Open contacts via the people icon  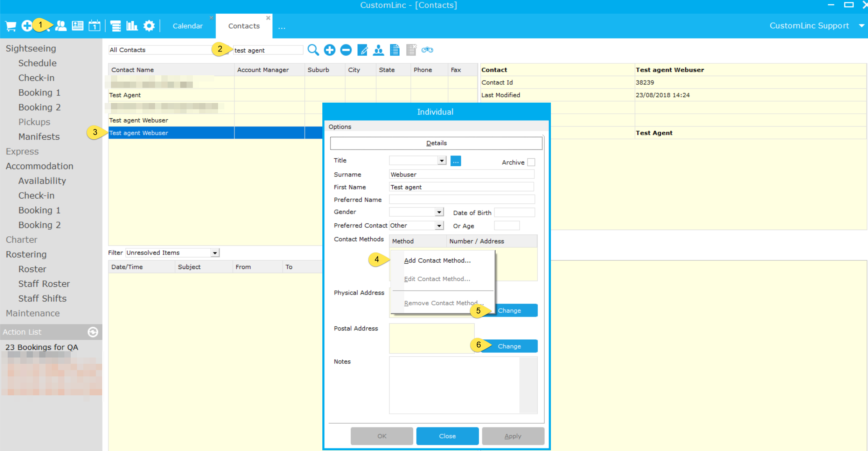point(61,26)
